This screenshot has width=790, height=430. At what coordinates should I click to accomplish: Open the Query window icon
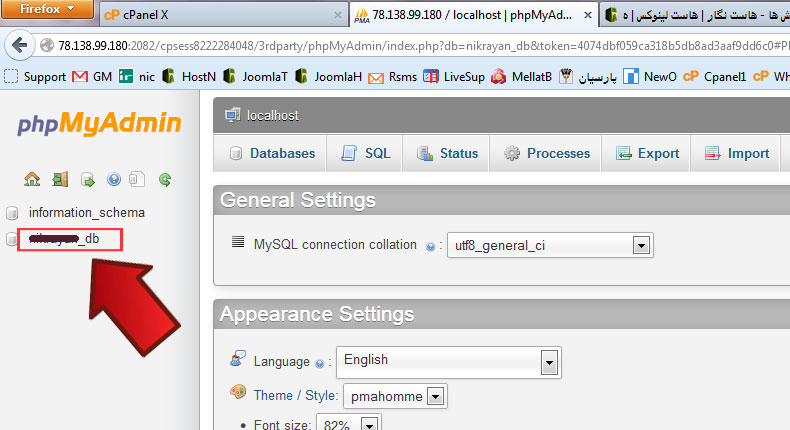87,180
